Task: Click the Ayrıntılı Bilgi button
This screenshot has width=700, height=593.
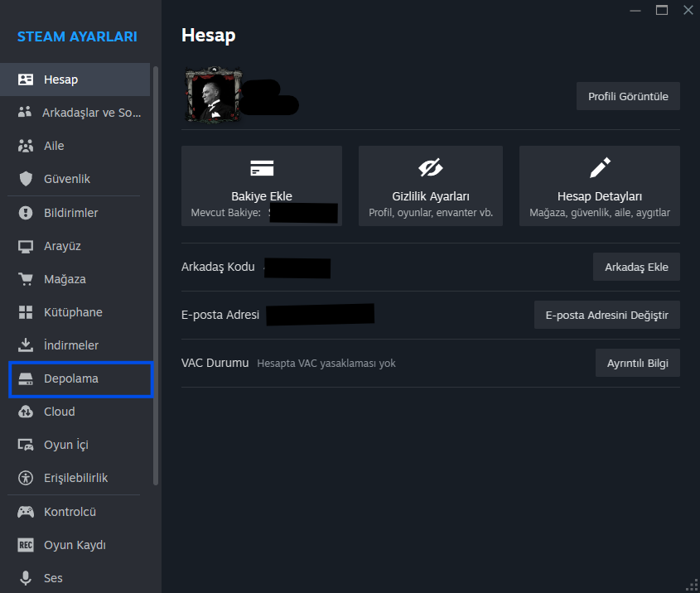Action: pos(638,363)
